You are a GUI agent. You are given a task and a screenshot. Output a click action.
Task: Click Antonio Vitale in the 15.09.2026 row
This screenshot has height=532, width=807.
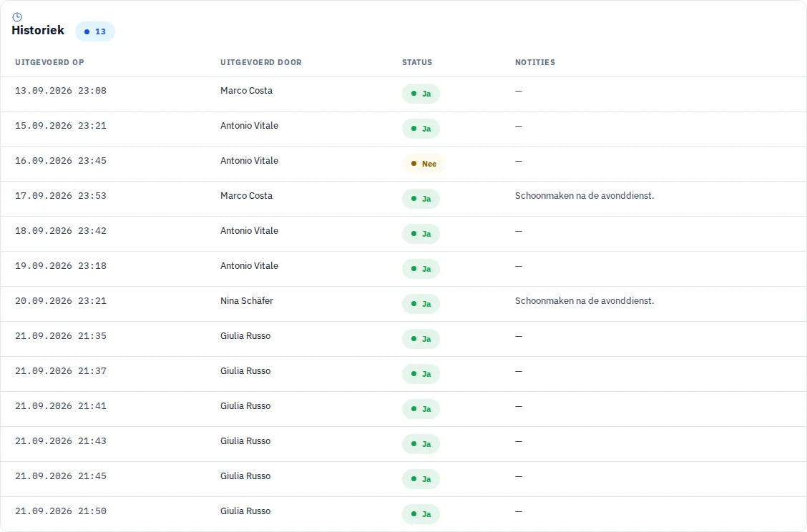tap(249, 126)
